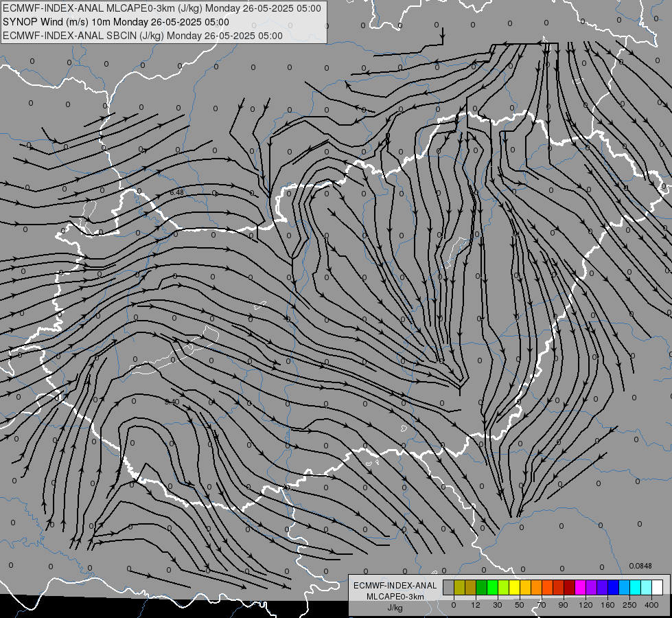This screenshot has width=672, height=618.
Task: Click the 0.0848 value near the legend
Action: click(640, 566)
